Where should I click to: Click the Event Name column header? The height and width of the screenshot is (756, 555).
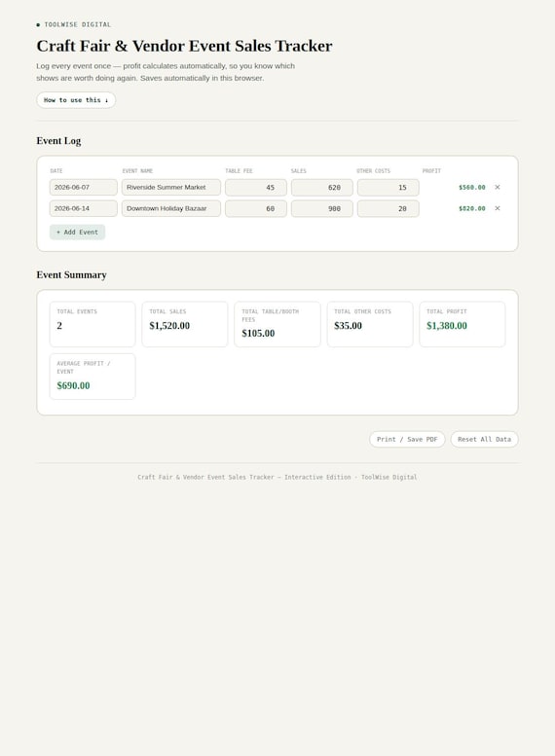pyautogui.click(x=137, y=170)
